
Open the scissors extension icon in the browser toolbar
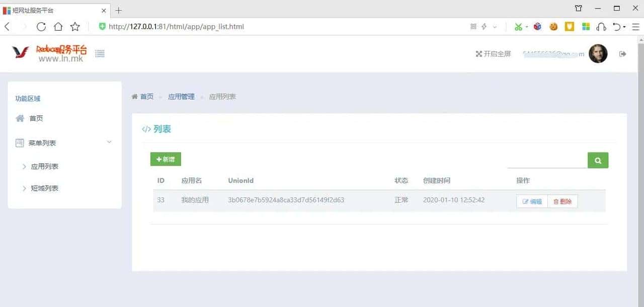click(x=518, y=26)
